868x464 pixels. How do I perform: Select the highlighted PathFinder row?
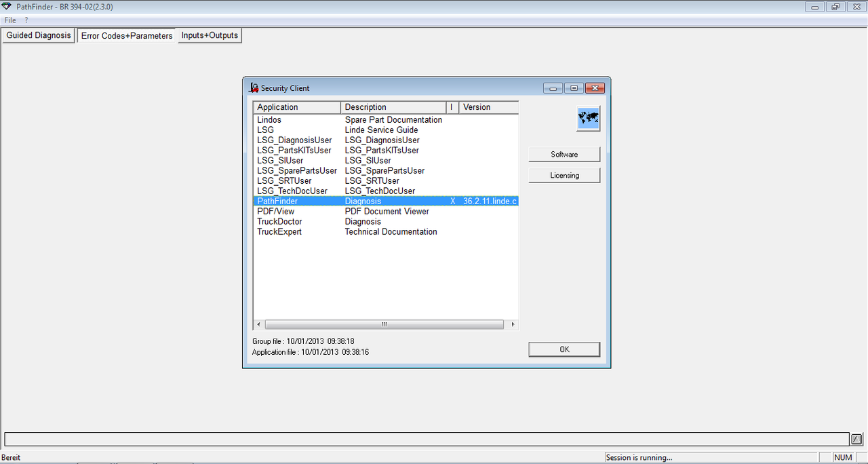[x=386, y=201]
